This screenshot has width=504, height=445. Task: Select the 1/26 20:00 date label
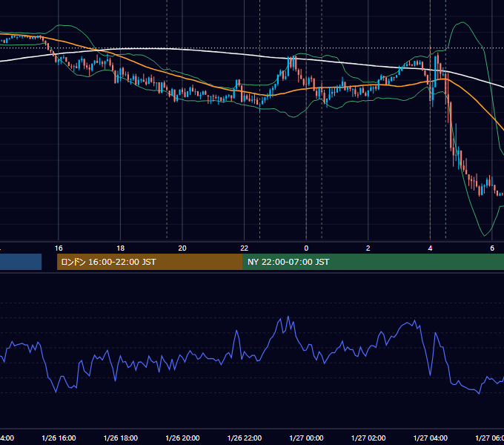[182, 438]
